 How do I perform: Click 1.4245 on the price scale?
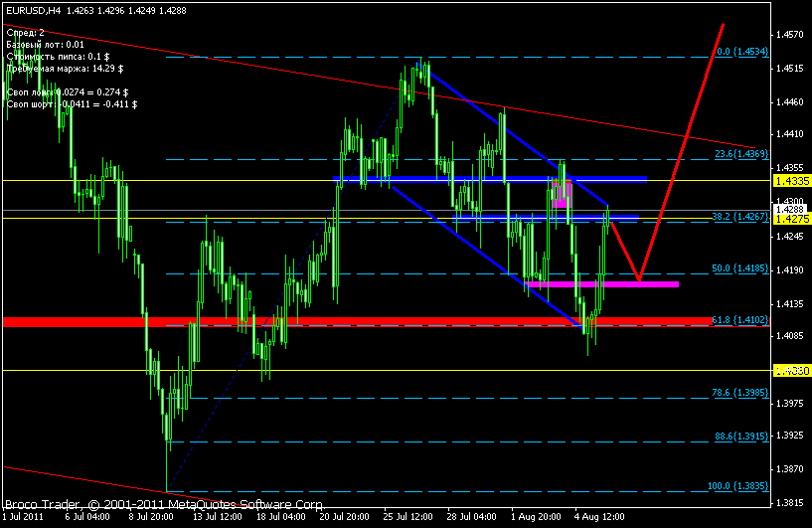pyautogui.click(x=790, y=237)
